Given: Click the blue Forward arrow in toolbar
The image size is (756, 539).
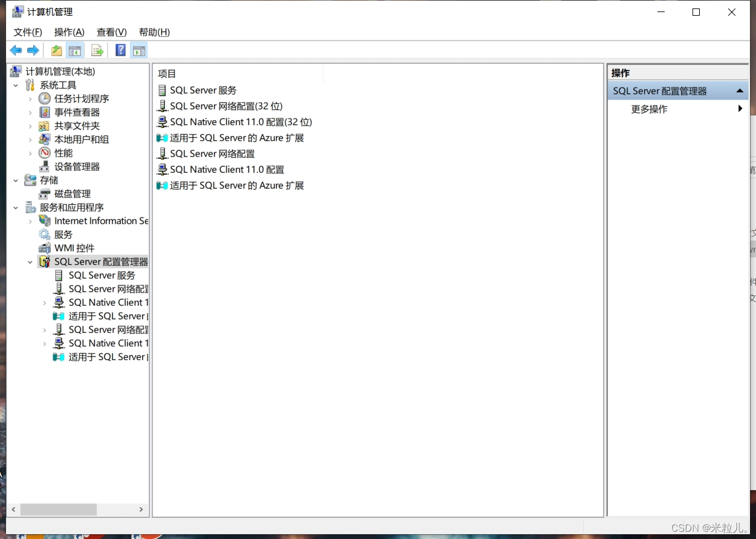Looking at the screenshot, I should (33, 50).
